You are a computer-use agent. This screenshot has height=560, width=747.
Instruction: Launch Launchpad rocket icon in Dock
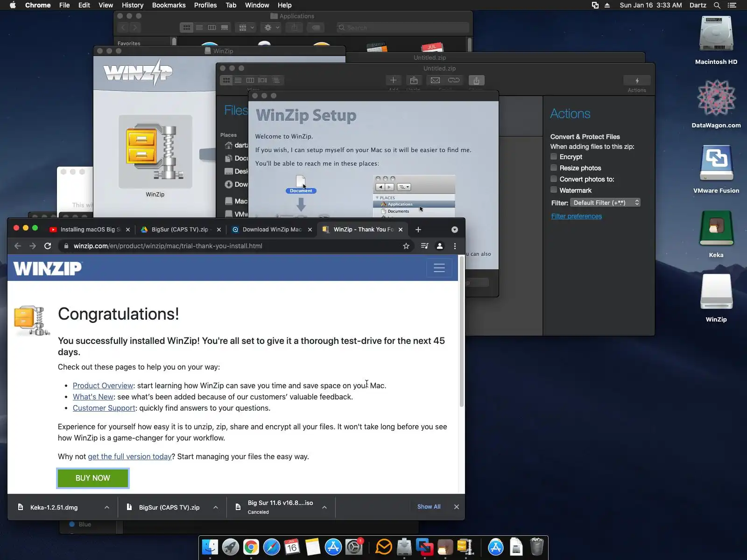(231, 547)
